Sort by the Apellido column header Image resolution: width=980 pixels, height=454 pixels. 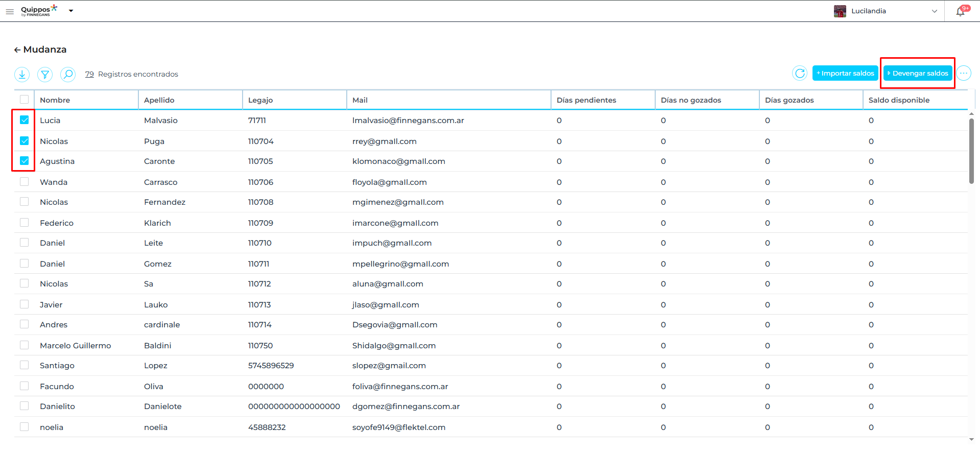pyautogui.click(x=159, y=100)
